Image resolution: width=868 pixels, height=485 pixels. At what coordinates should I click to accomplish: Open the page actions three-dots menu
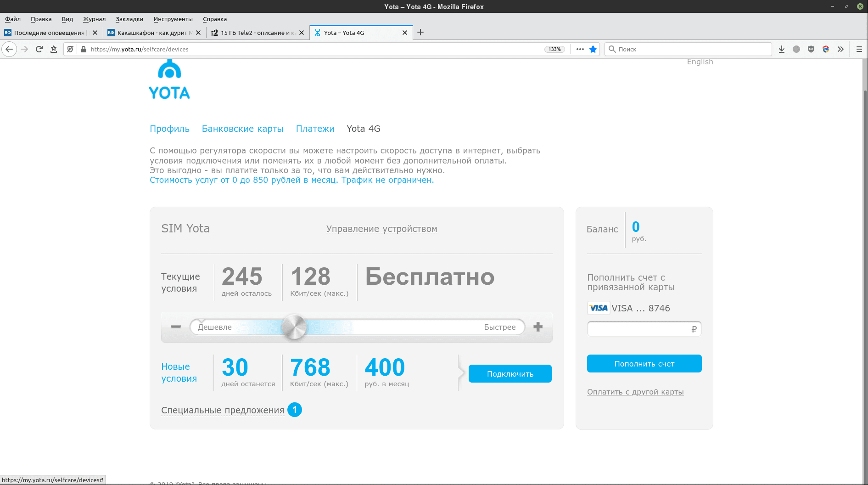(580, 49)
